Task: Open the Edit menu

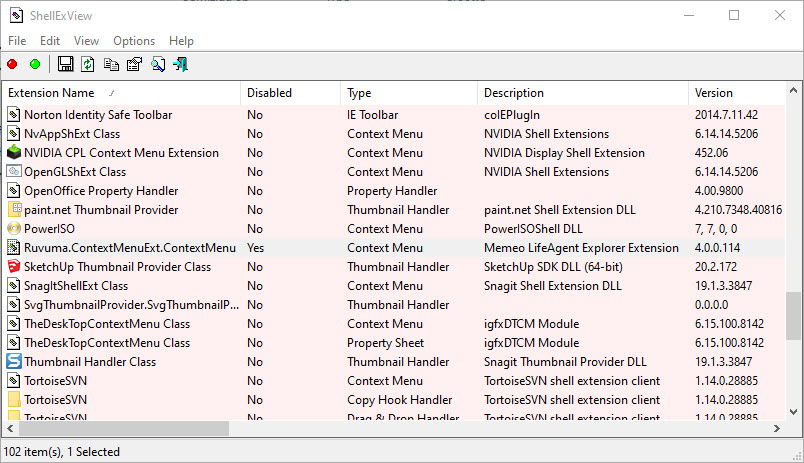Action: [50, 41]
